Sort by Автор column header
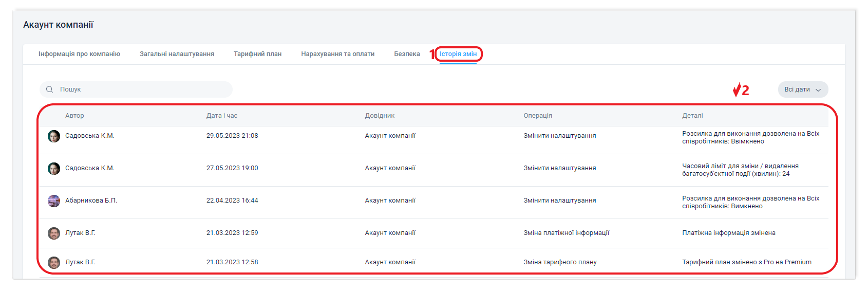Viewport: 868px width, 291px height. [74, 116]
